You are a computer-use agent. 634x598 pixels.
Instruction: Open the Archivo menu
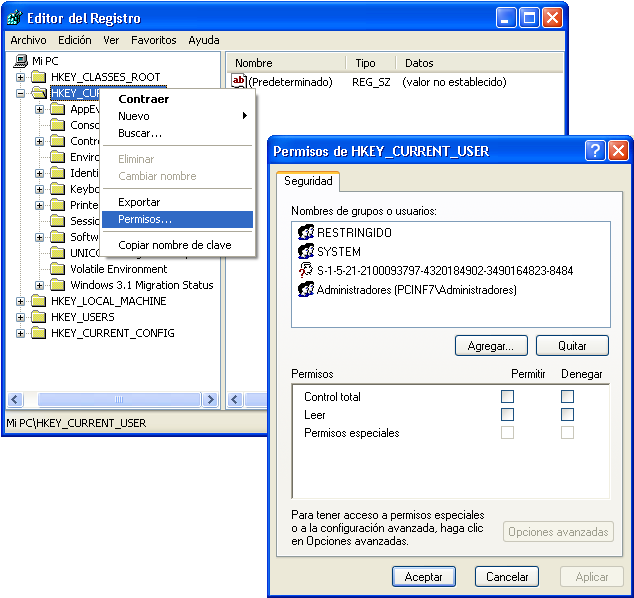pyautogui.click(x=28, y=40)
